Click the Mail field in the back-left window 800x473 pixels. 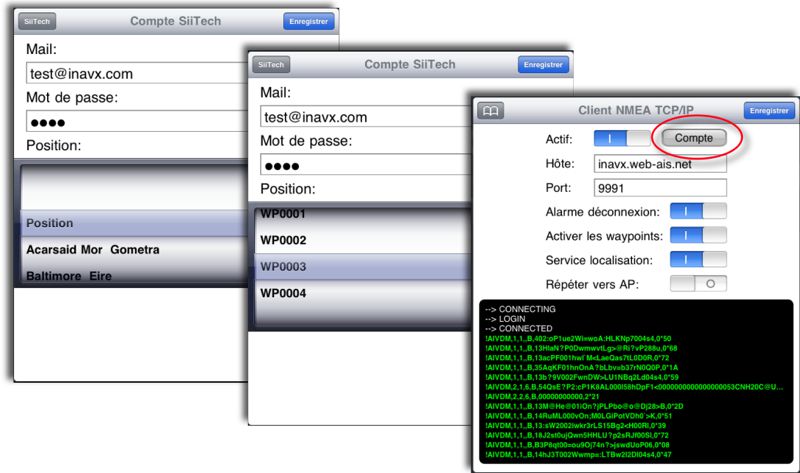tap(137, 73)
